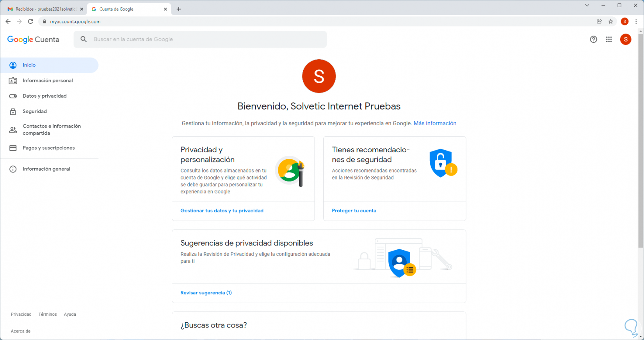
Task: Bookmark this page with star icon
Action: tap(611, 21)
